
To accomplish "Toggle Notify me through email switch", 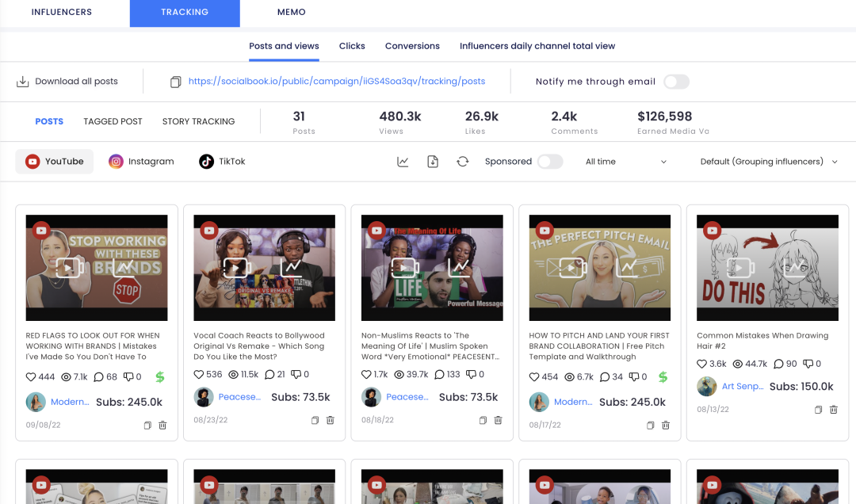I will point(676,82).
